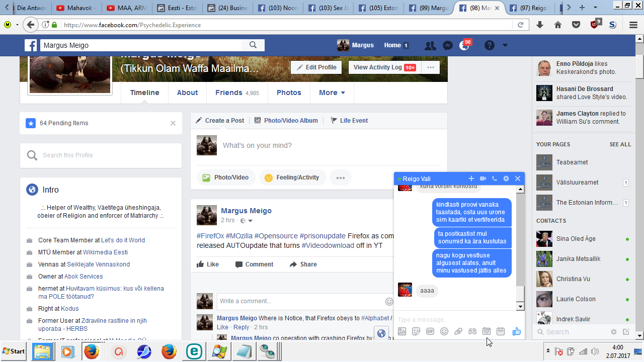The height and width of the screenshot is (362, 644).
Task: Select Life Event composer tab
Action: (x=349, y=121)
